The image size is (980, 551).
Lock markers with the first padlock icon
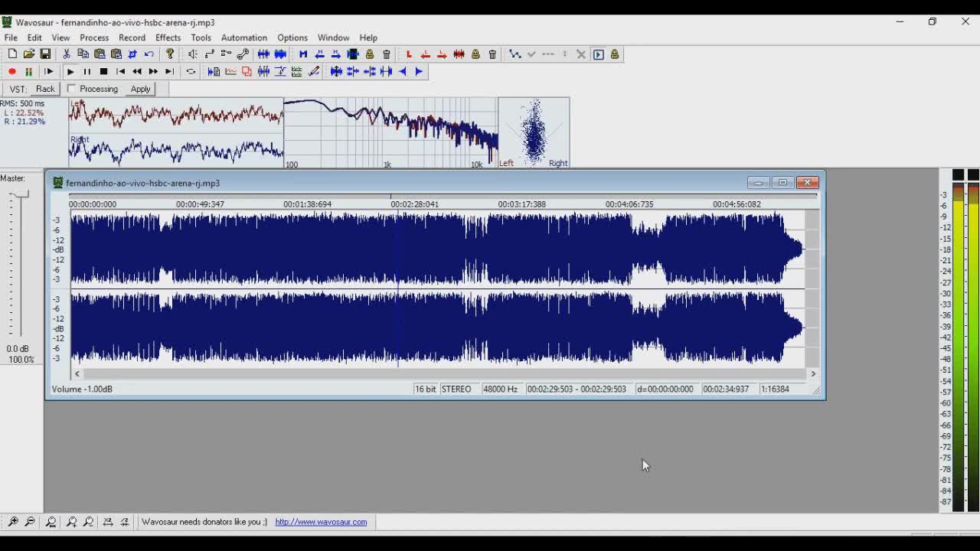pos(370,54)
